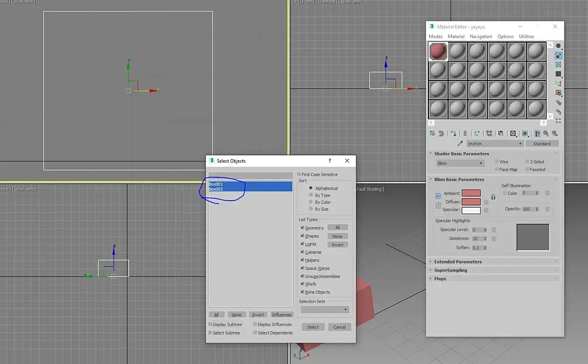Screen dimensions: 588x364
Task: Select the By Type sort option
Action: click(x=310, y=195)
